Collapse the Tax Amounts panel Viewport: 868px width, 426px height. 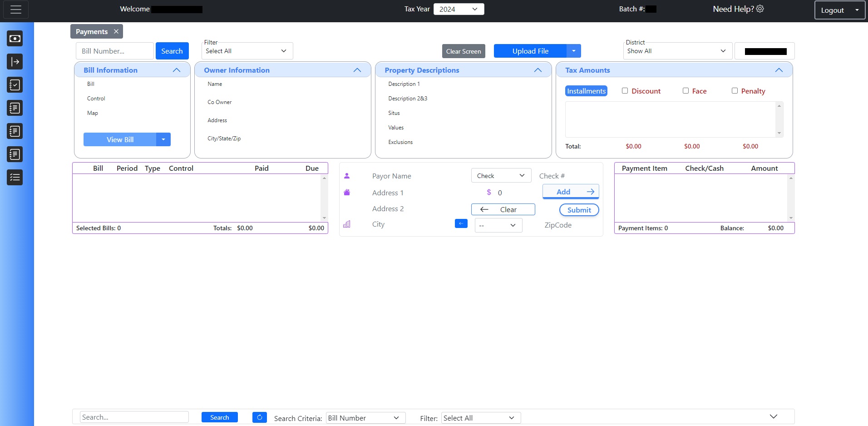779,70
